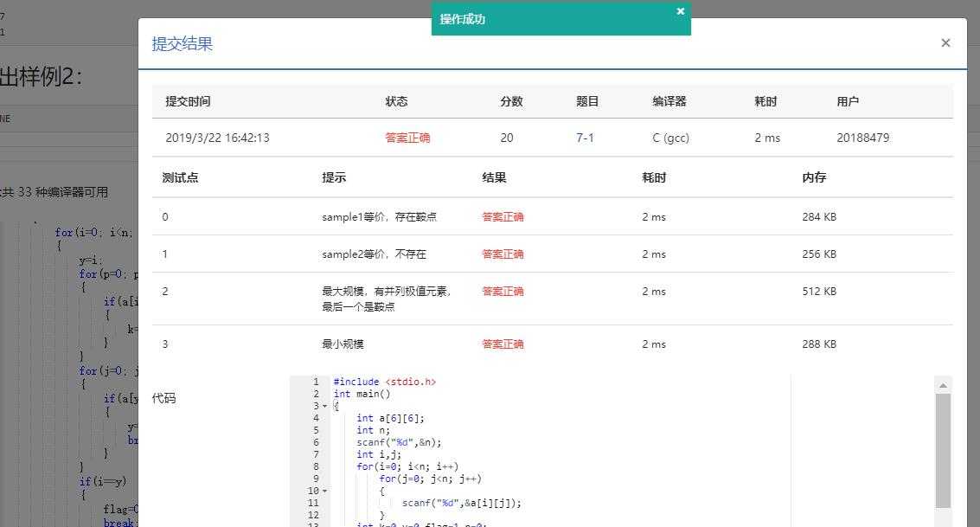The width and height of the screenshot is (980, 527).
Task: Click the 状态 column header
Action: click(x=396, y=101)
